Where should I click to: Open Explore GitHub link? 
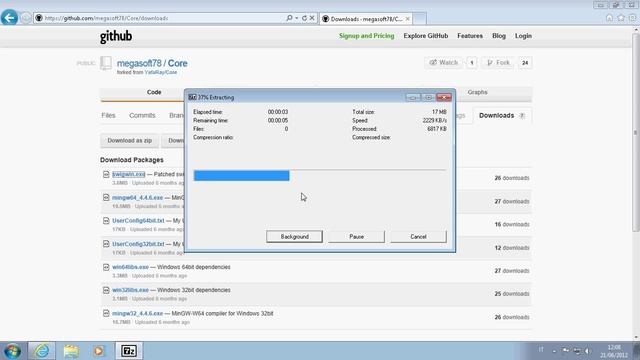pyautogui.click(x=426, y=36)
